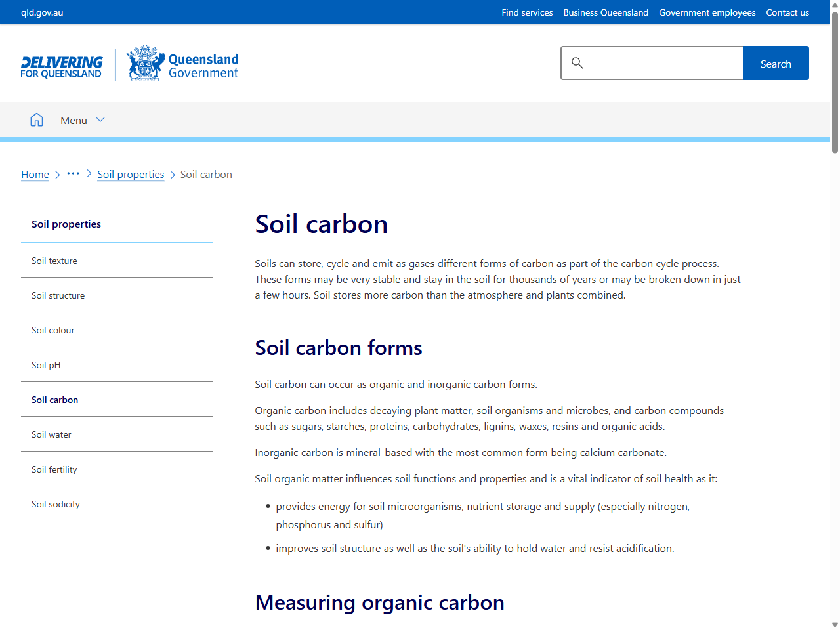Go to Government employees section
This screenshot has width=840, height=630.
[x=707, y=12]
